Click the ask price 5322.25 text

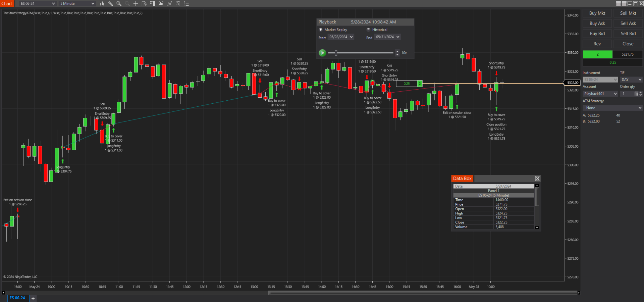[x=594, y=115]
